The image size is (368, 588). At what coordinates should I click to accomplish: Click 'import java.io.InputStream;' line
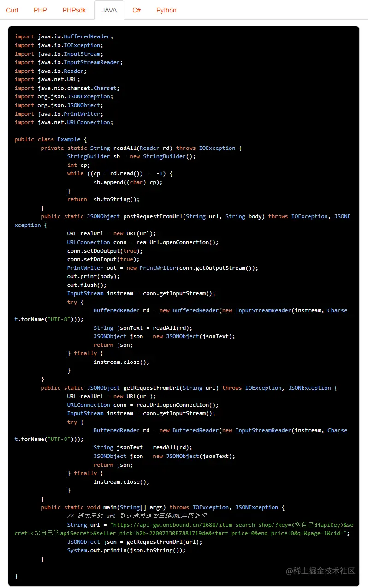[x=59, y=54]
